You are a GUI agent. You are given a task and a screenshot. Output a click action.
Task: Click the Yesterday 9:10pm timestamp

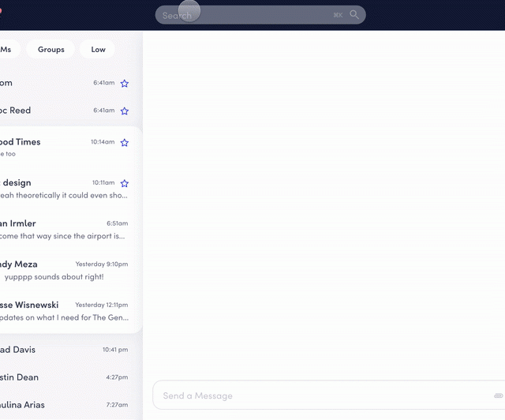[x=102, y=264]
